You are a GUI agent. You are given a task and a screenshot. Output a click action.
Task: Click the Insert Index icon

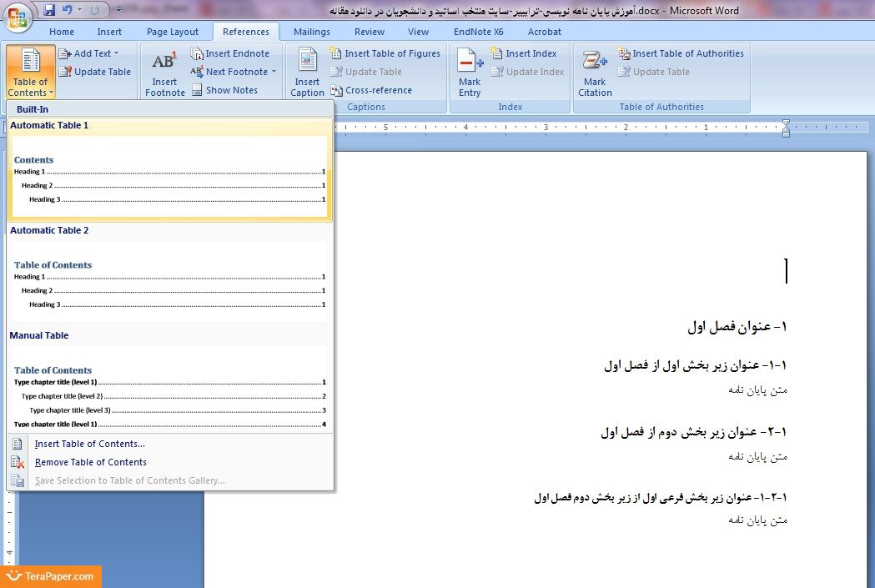(x=497, y=53)
